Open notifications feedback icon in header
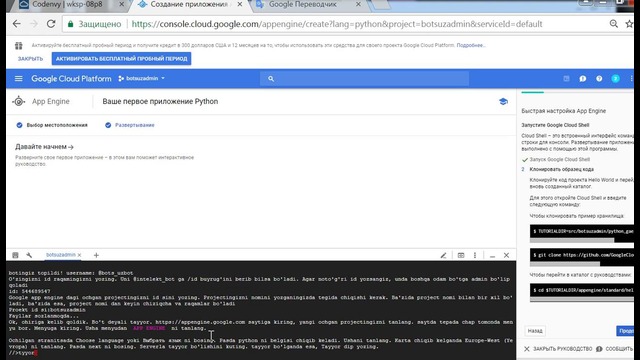The image size is (640, 360). (582, 78)
